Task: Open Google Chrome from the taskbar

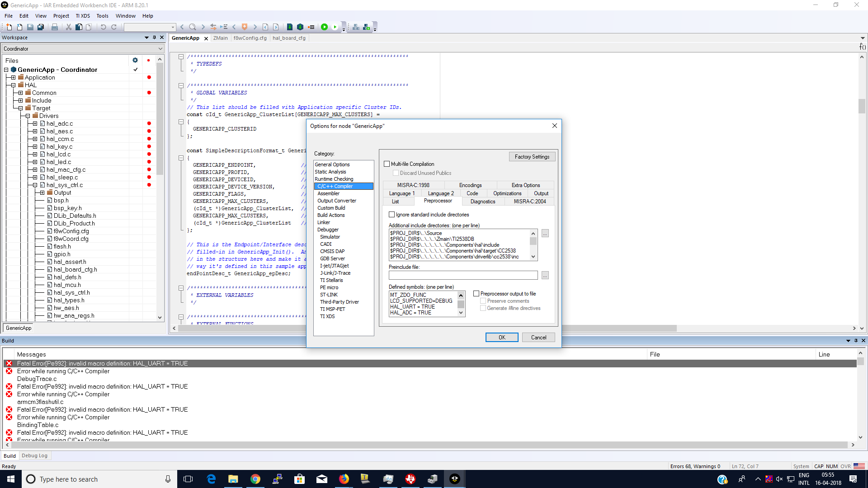Action: coord(255,479)
